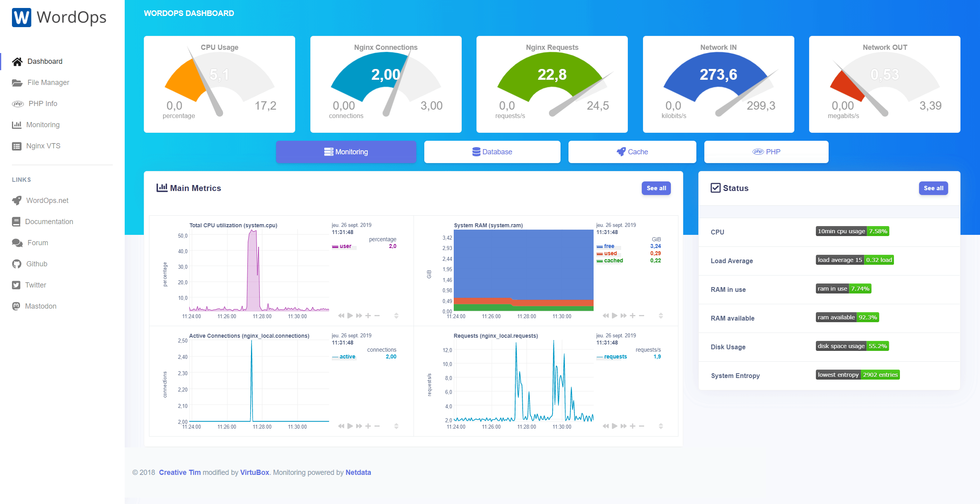
Task: Open Mastodon link in sidebar
Action: (x=41, y=306)
